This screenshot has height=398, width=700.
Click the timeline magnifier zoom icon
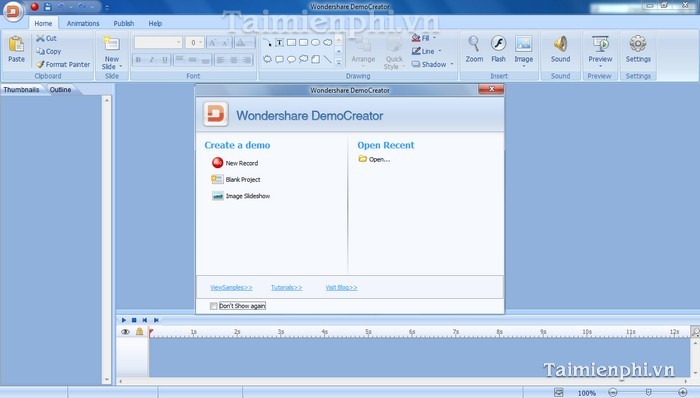[x=695, y=331]
